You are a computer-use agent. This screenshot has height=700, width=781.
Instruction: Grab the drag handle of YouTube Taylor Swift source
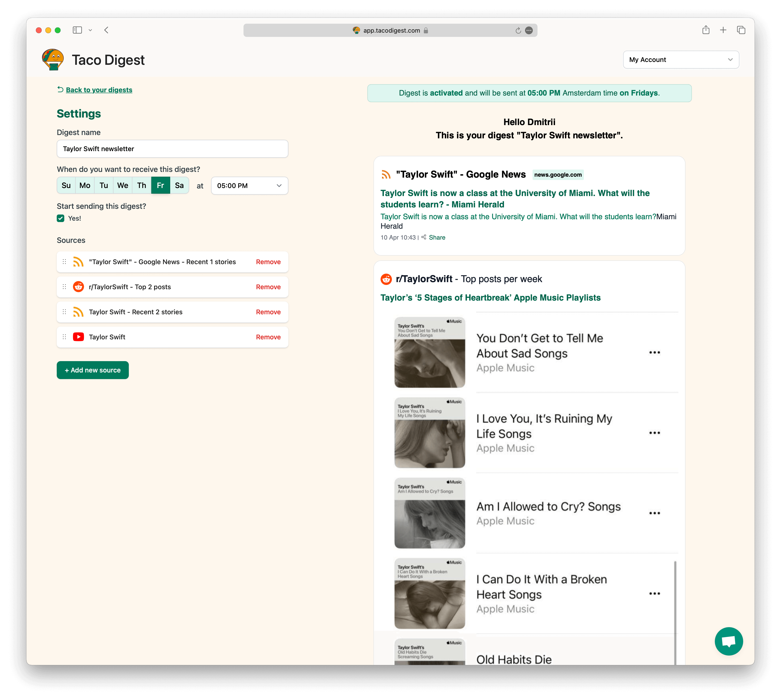[64, 337]
